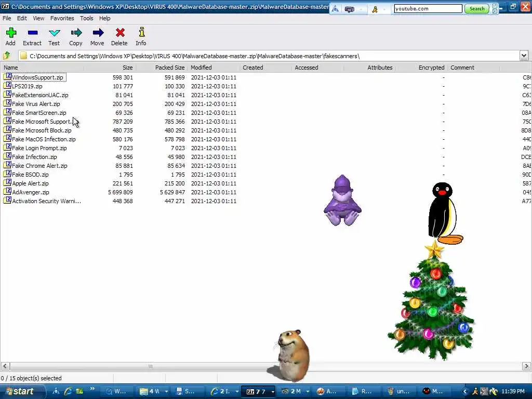This screenshot has height=399, width=532.
Task: Click the zip icon beside WindowsSupport.zip
Action: pyautogui.click(x=7, y=77)
